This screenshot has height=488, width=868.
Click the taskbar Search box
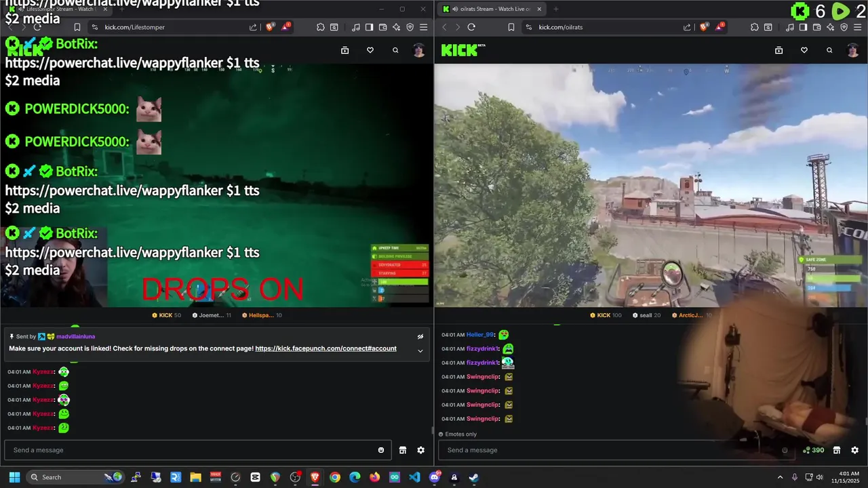pyautogui.click(x=75, y=477)
